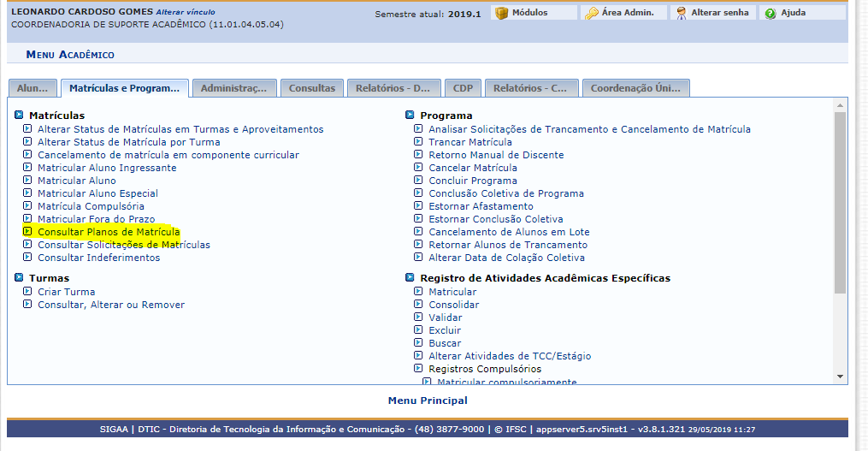Click the arrow icon beside Matrículas heading

coord(20,115)
